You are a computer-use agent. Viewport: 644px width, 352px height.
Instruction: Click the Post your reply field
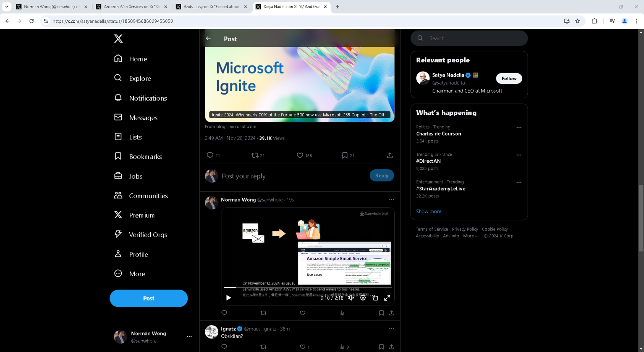[x=293, y=176]
